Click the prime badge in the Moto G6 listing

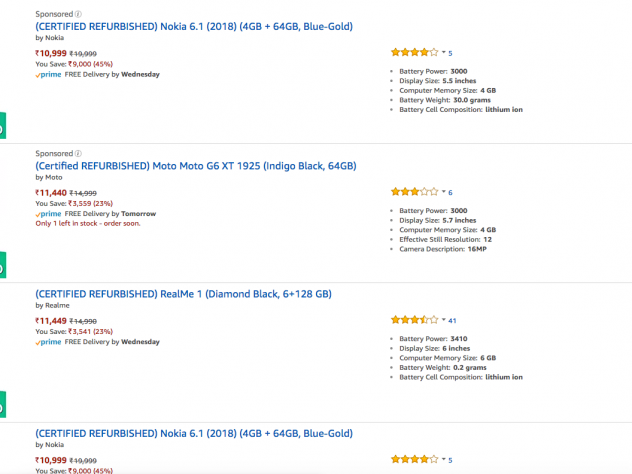tap(49, 213)
